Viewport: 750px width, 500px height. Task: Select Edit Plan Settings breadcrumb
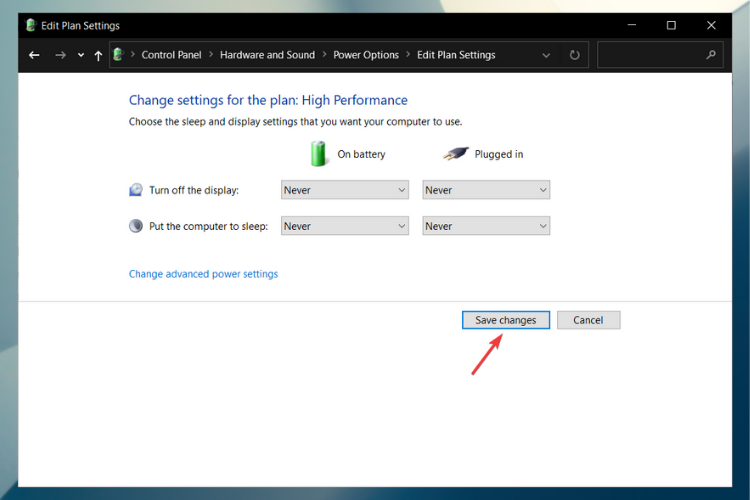pos(456,55)
